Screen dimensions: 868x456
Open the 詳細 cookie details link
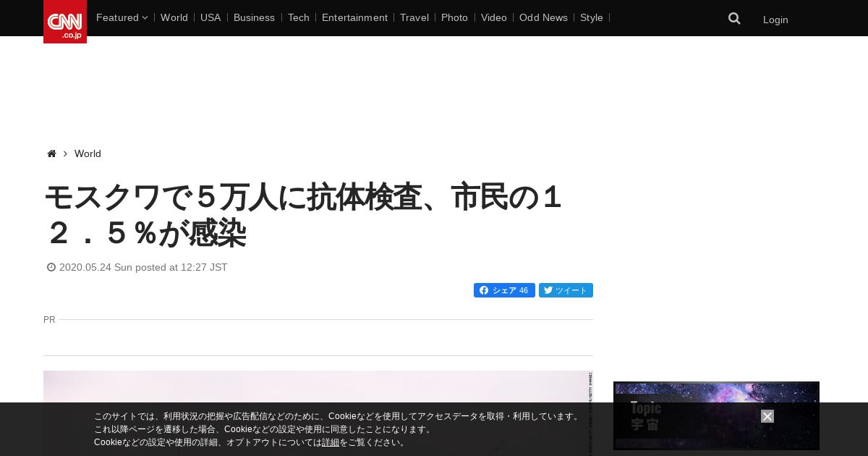[x=331, y=442]
